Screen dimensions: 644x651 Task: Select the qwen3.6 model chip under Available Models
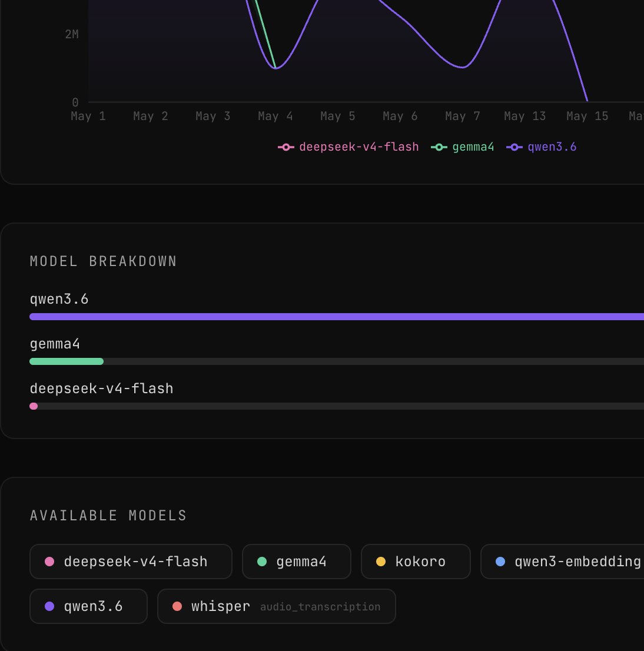(88, 606)
